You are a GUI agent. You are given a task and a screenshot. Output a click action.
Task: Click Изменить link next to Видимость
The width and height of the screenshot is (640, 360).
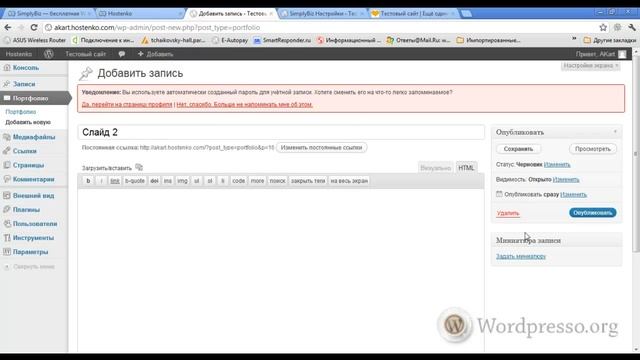pos(566,180)
